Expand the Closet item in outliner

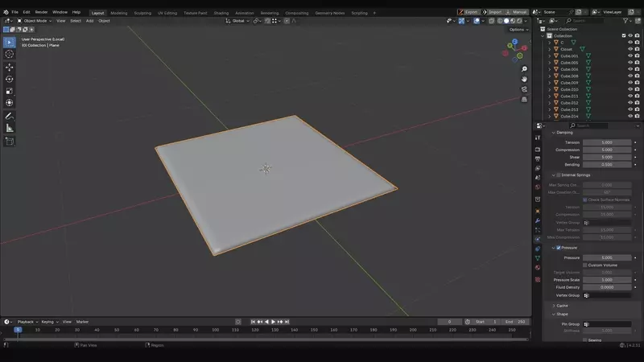point(550,49)
